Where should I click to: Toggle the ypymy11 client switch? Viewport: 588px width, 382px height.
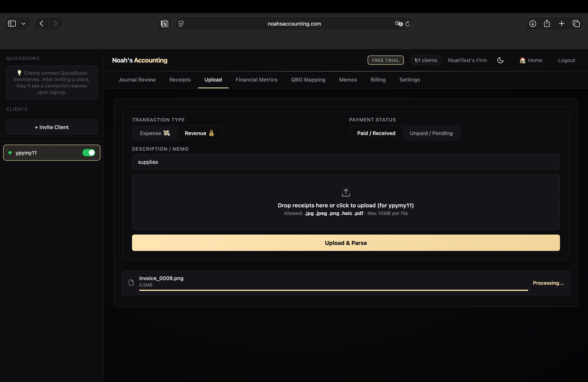[x=89, y=153]
